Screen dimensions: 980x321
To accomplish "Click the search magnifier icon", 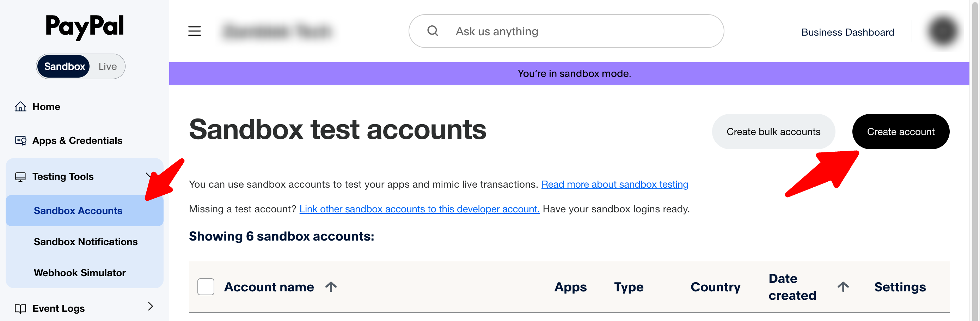I will pos(433,31).
